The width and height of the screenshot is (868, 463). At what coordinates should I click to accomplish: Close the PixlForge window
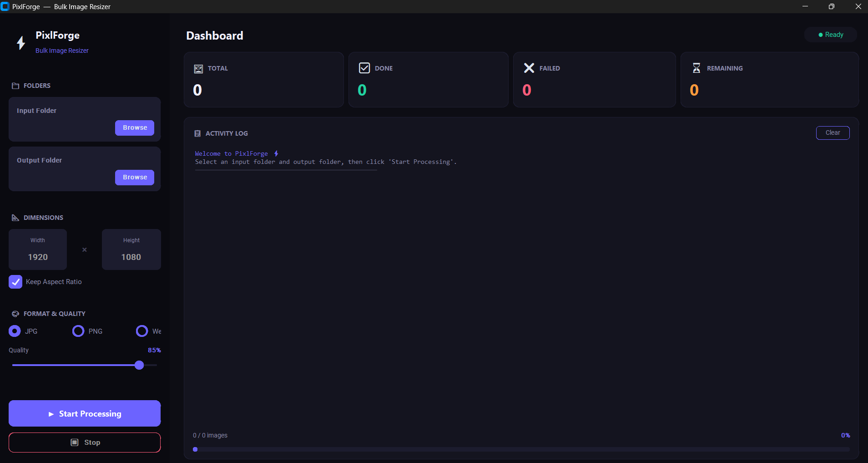[x=858, y=6]
